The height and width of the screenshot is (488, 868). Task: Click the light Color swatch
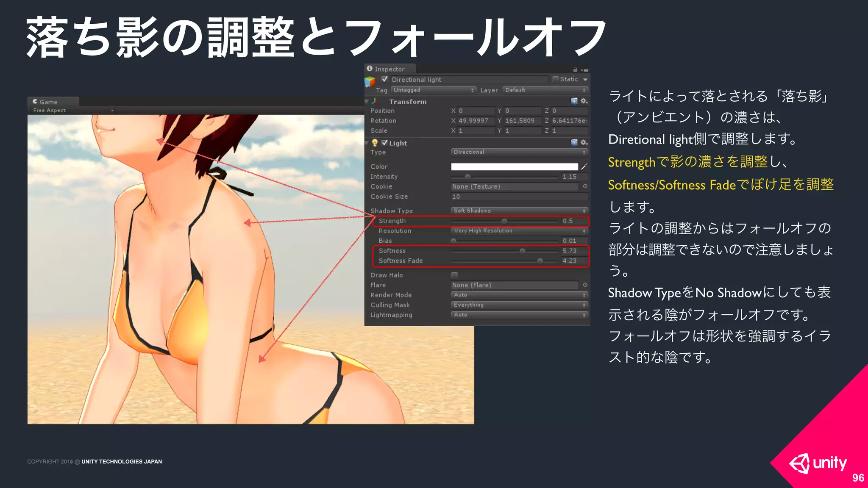514,166
